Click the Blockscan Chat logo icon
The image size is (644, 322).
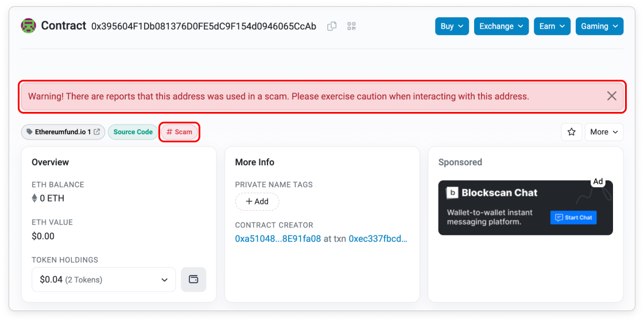point(453,193)
